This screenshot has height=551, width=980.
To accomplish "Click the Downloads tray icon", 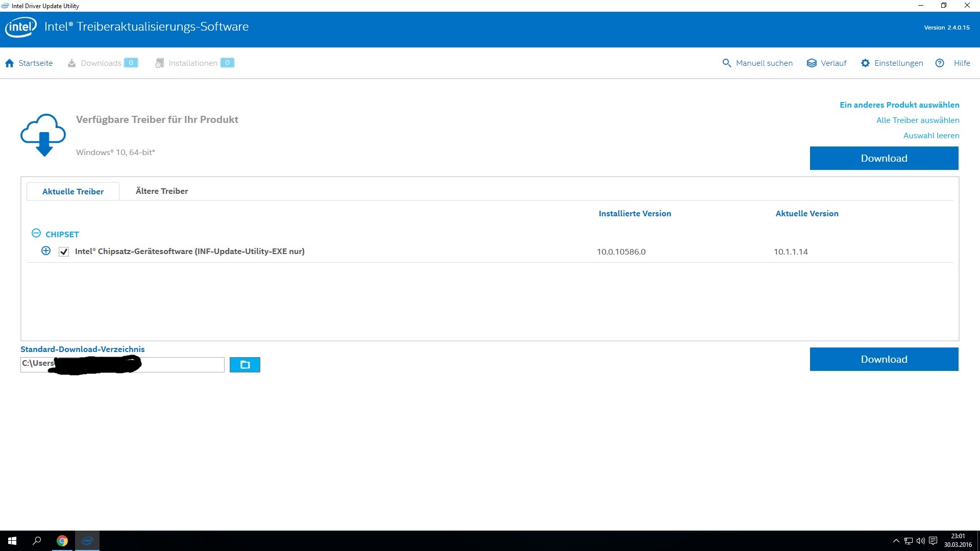I will 72,63.
